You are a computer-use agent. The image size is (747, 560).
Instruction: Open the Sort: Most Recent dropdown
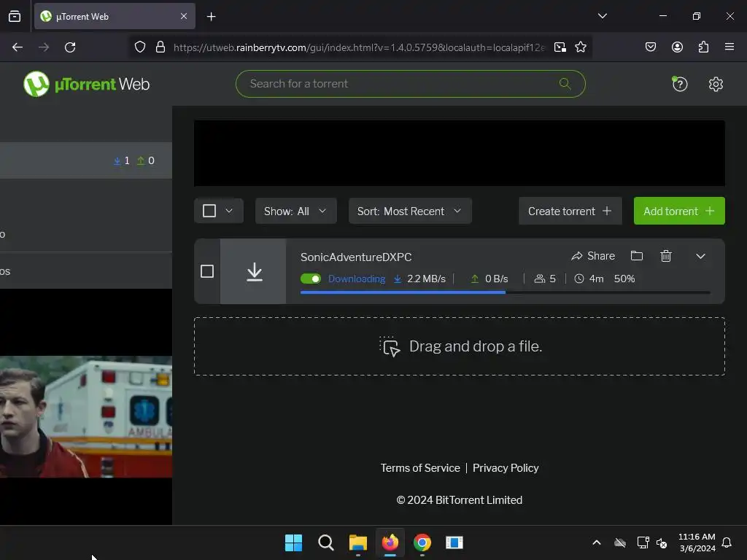pyautogui.click(x=410, y=211)
